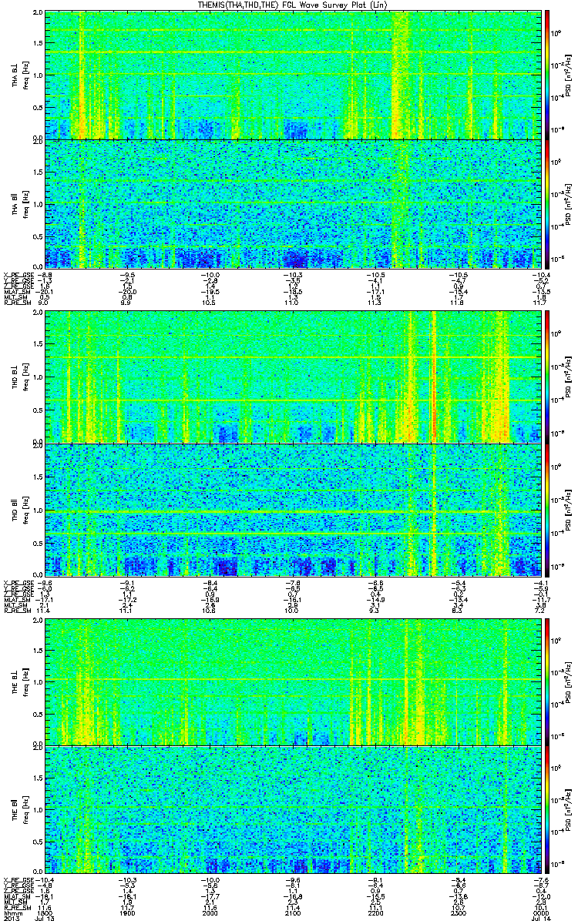Click the 1.0 frequency tick on THA B-parallel axis
578x924 pixels.
point(38,203)
